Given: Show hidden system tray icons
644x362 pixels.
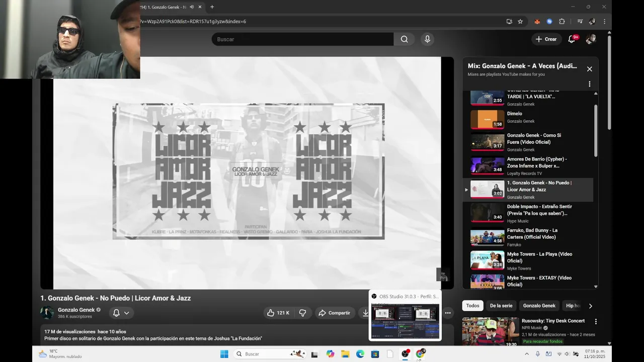Looking at the screenshot, I should click(527, 354).
